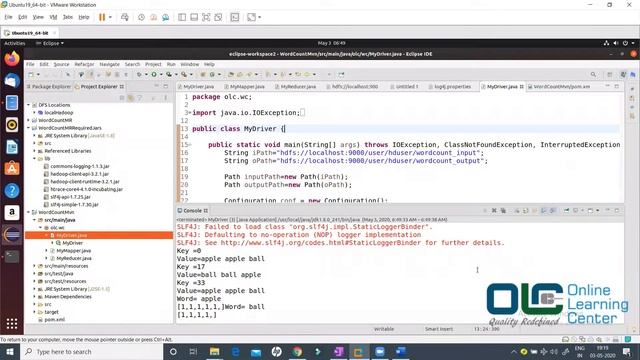Open the Java perspective icon at top right
The image size is (640, 360).
tap(623, 75)
